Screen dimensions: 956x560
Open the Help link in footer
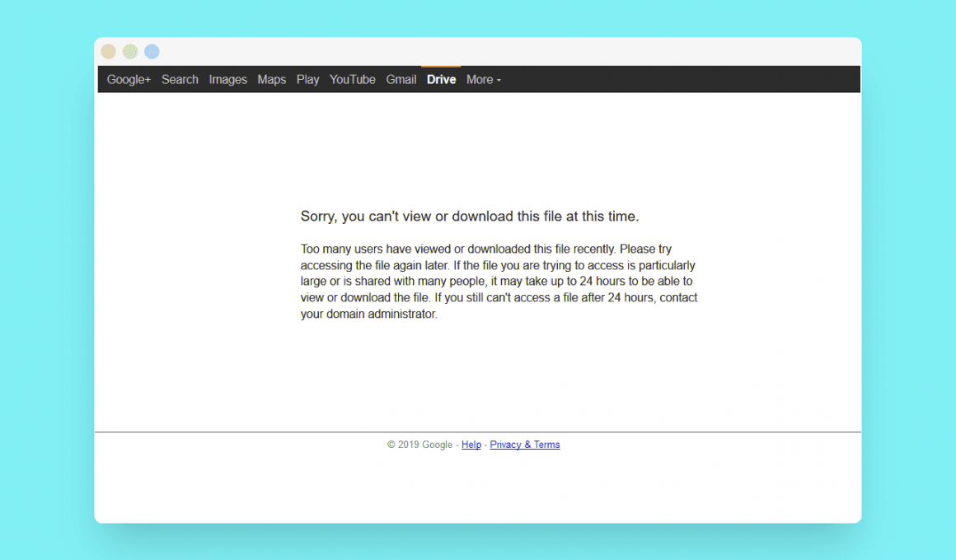tap(471, 445)
